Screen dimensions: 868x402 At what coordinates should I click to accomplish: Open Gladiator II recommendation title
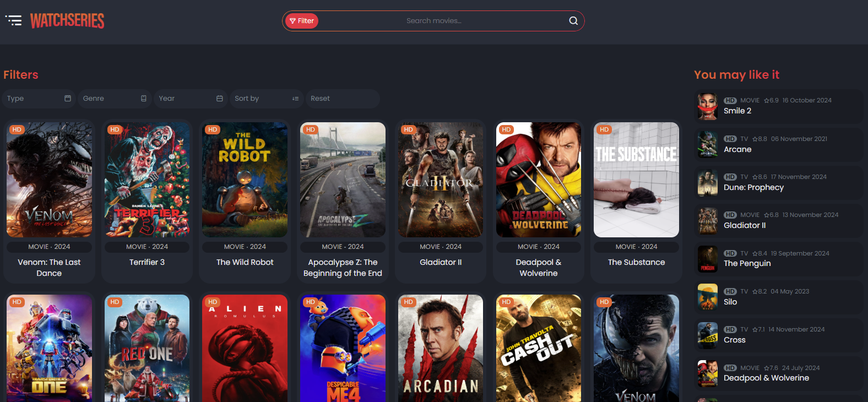745,225
